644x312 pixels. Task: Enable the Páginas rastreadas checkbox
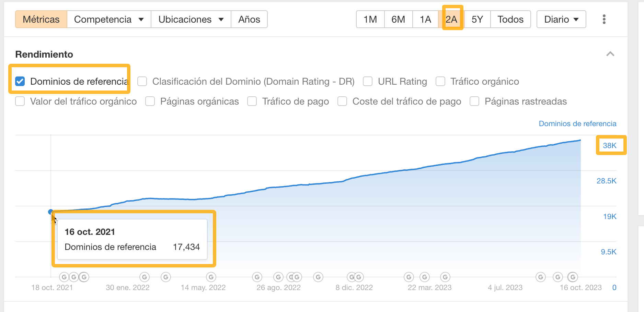point(474,101)
